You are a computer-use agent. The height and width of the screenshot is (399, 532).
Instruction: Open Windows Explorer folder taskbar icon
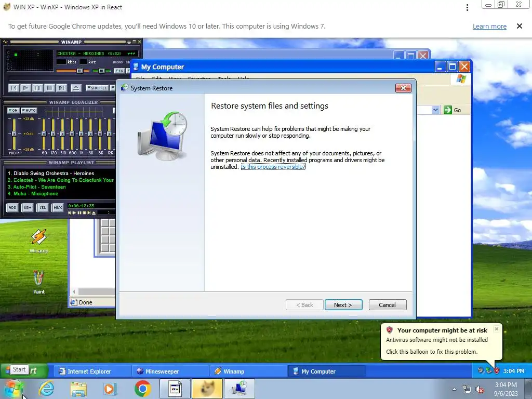click(x=78, y=389)
